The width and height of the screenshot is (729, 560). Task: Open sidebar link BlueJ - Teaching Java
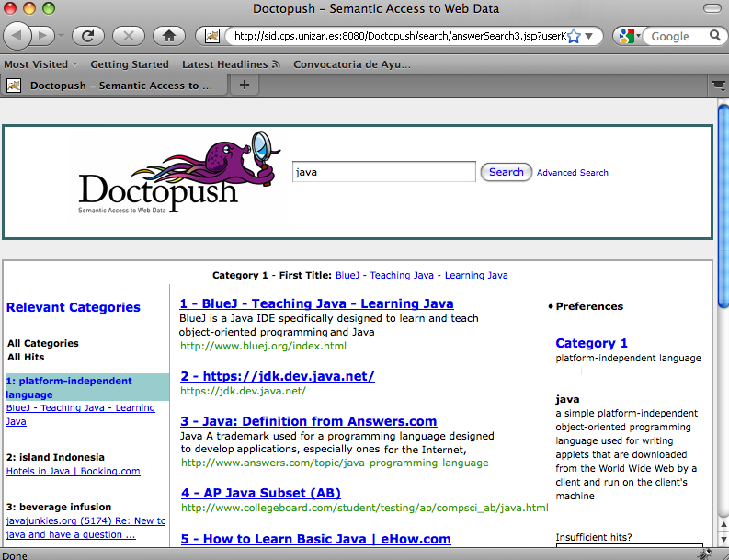pyautogui.click(x=80, y=415)
